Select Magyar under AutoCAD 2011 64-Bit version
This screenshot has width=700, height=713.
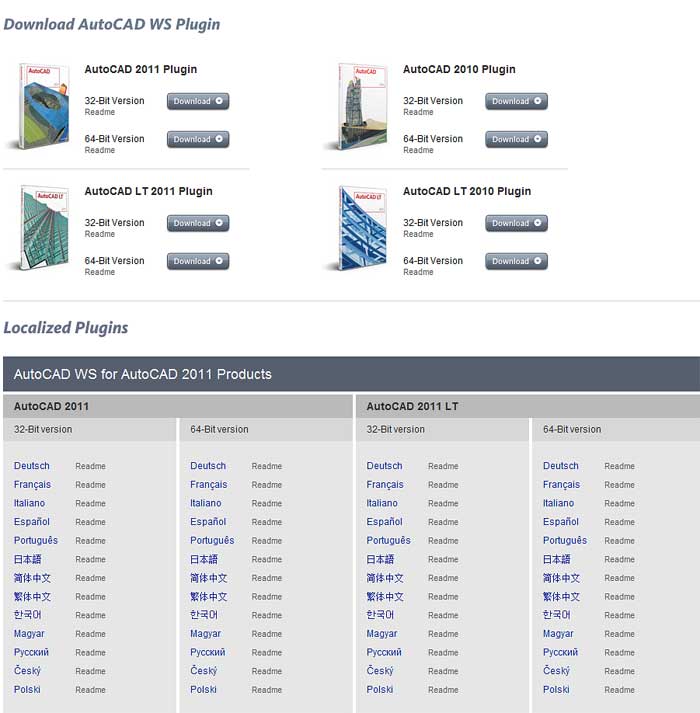point(205,633)
